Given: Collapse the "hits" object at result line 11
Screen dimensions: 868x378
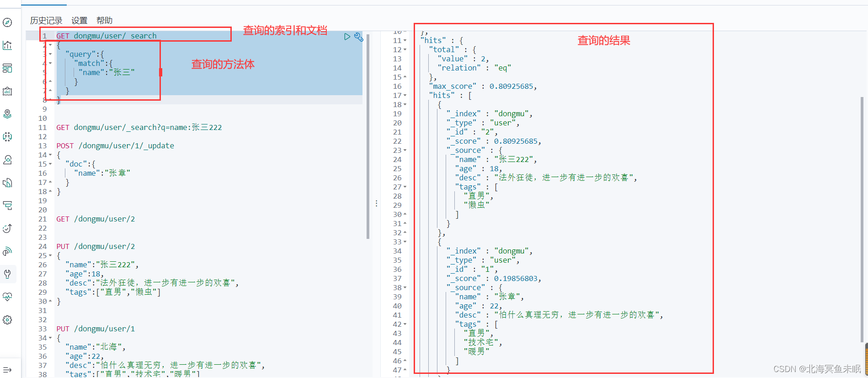Looking at the screenshot, I should [405, 40].
